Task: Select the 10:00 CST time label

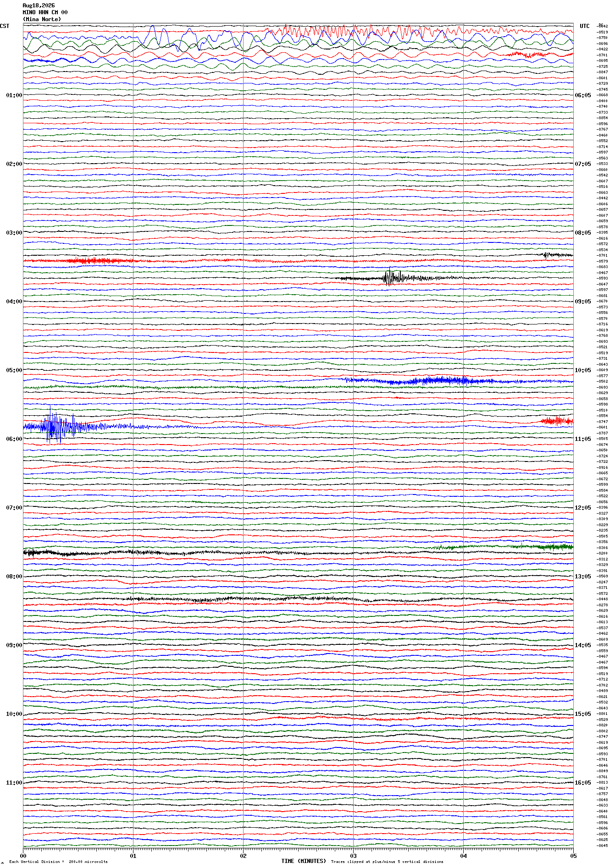Action: tap(14, 714)
